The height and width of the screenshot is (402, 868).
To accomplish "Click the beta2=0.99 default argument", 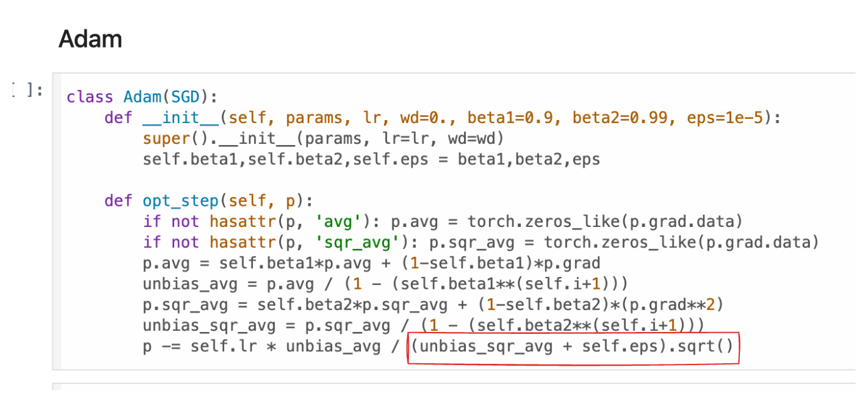I will point(624,118).
